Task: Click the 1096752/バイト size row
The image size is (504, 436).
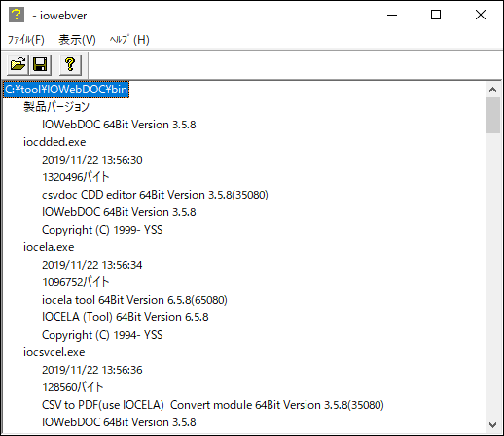Action: [76, 282]
